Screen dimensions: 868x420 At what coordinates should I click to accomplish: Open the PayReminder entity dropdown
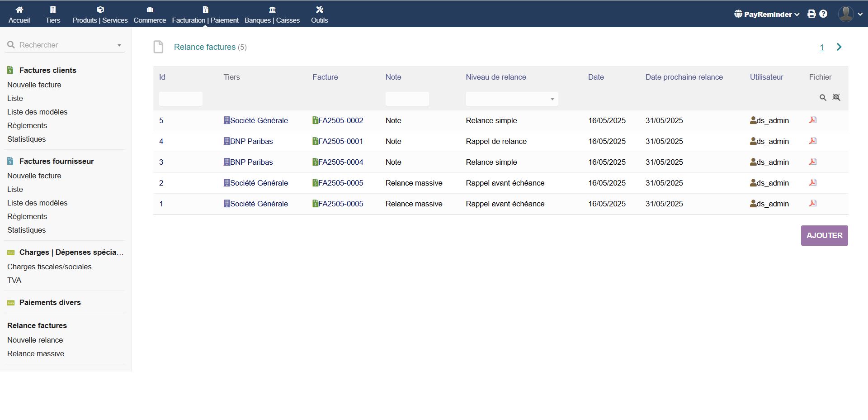(767, 14)
